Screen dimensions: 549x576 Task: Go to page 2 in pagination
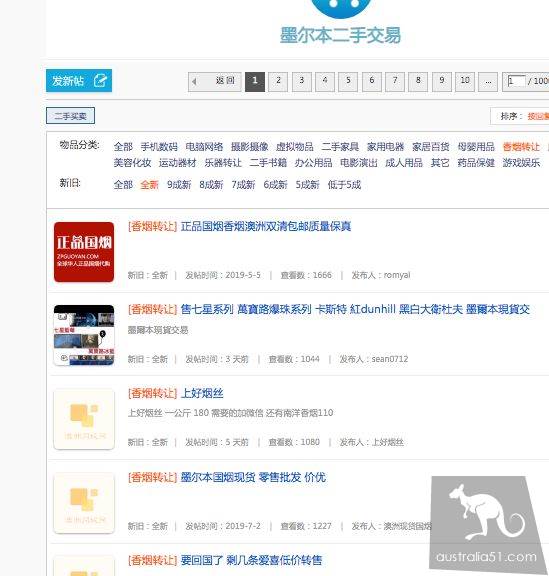278,81
